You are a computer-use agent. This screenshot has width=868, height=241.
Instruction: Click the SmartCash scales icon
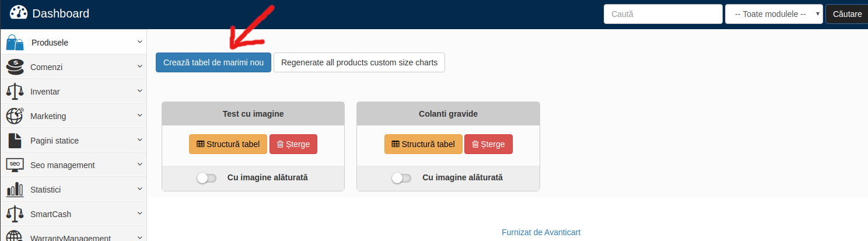15,214
